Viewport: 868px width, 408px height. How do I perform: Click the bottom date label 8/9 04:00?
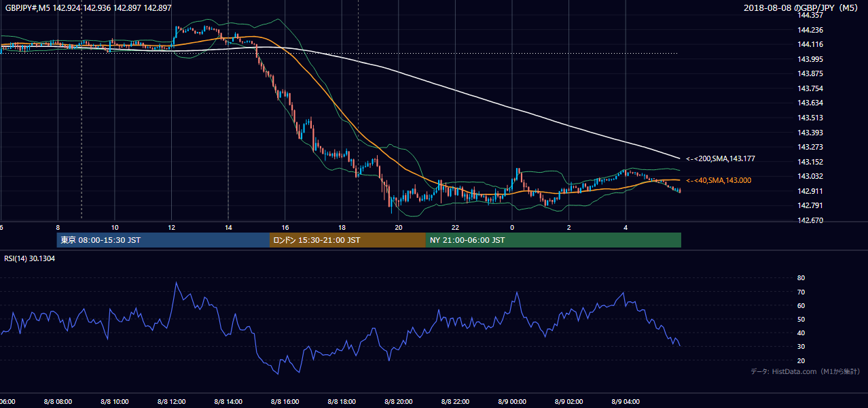coord(626,401)
